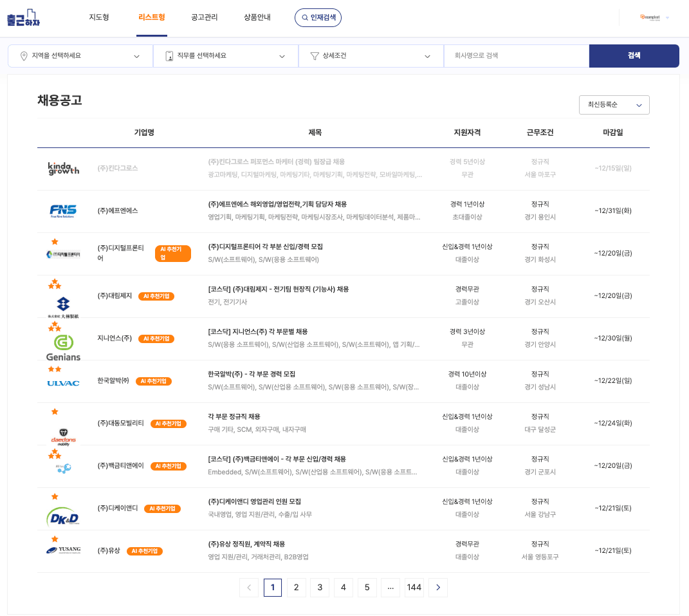Click AI 추천기업 badge for 지니언스(주)
The image size is (689, 616).
point(156,339)
